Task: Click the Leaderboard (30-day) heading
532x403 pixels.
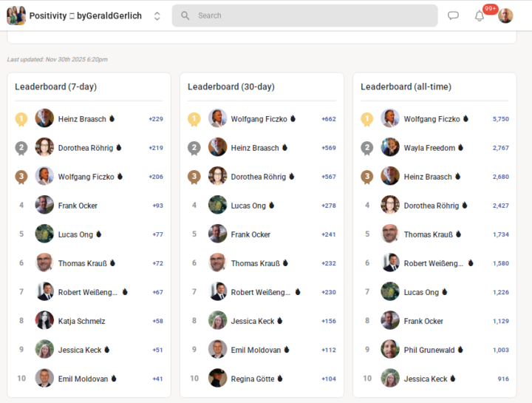Action: tap(231, 87)
